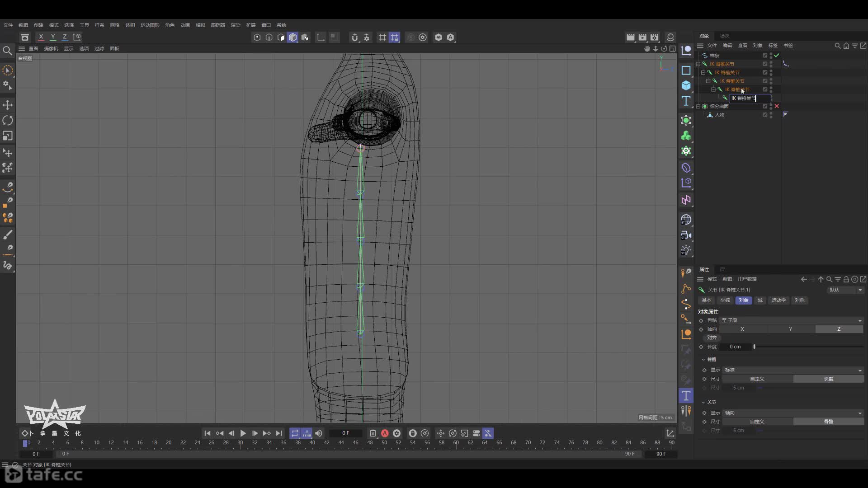Viewport: 868px width, 488px height.
Task: Select bone size 自定义 option
Action: 757,379
